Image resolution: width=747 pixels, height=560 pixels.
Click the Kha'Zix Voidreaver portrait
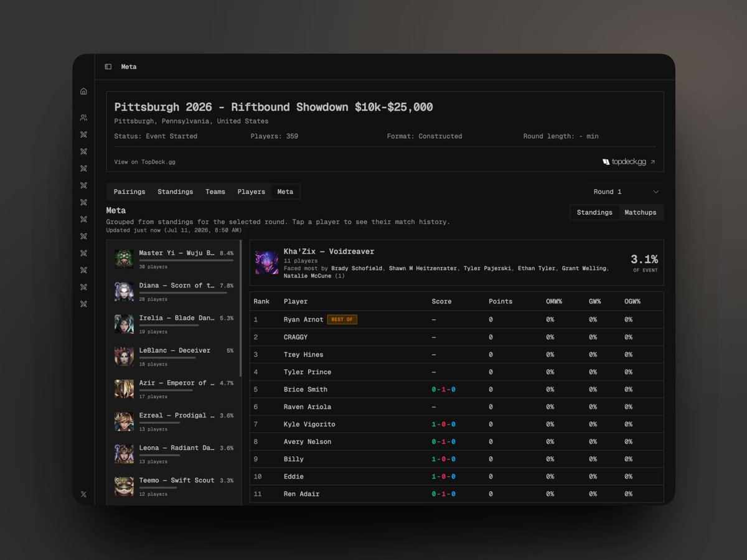[x=266, y=263]
